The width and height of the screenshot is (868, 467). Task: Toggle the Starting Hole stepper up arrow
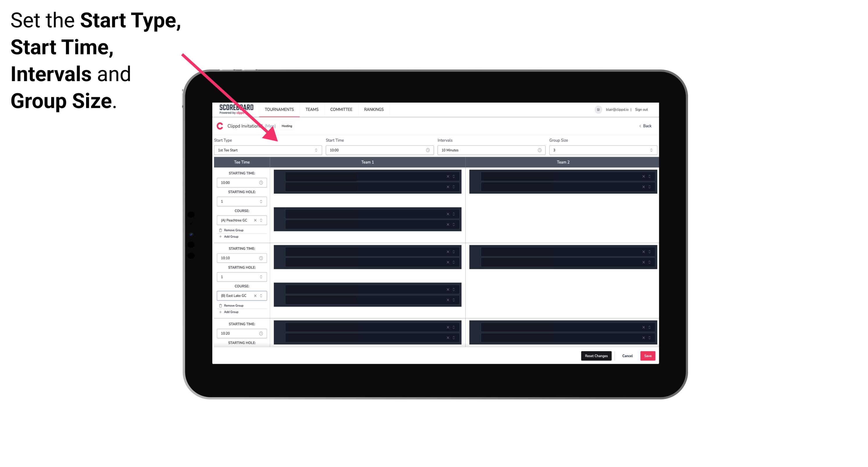263,199
